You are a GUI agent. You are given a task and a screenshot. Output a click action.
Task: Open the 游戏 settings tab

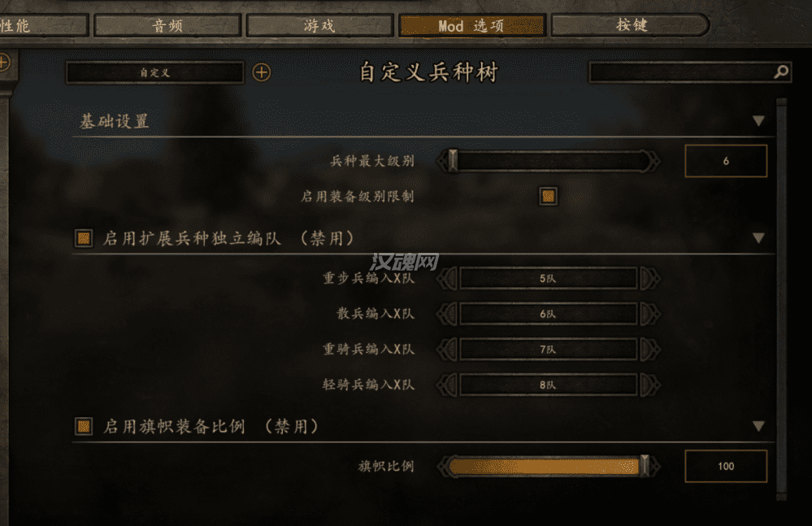click(319, 25)
